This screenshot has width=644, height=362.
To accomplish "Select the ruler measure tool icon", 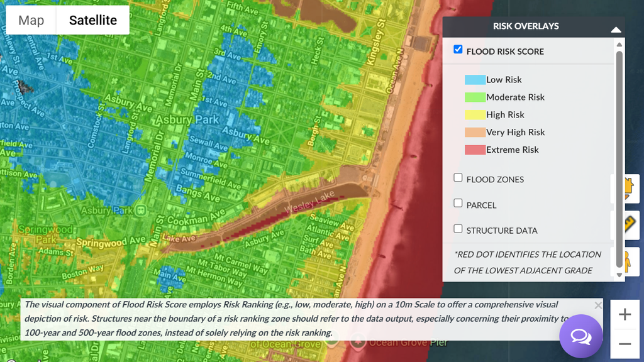I will coord(629,226).
